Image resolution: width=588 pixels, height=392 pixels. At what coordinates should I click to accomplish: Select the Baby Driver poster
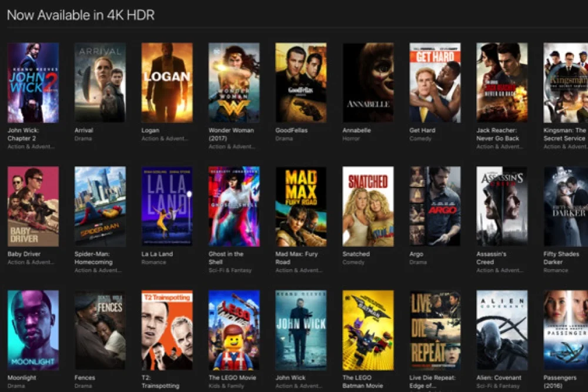(33, 206)
